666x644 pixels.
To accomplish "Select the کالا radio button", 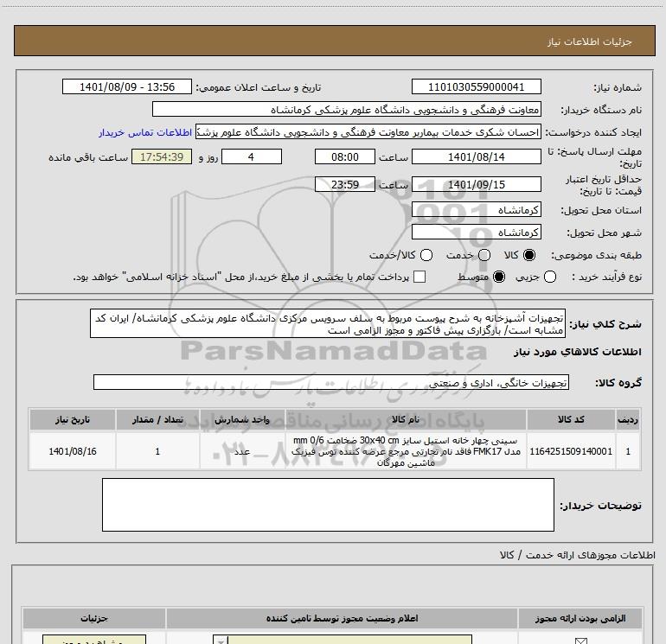I will [529, 255].
